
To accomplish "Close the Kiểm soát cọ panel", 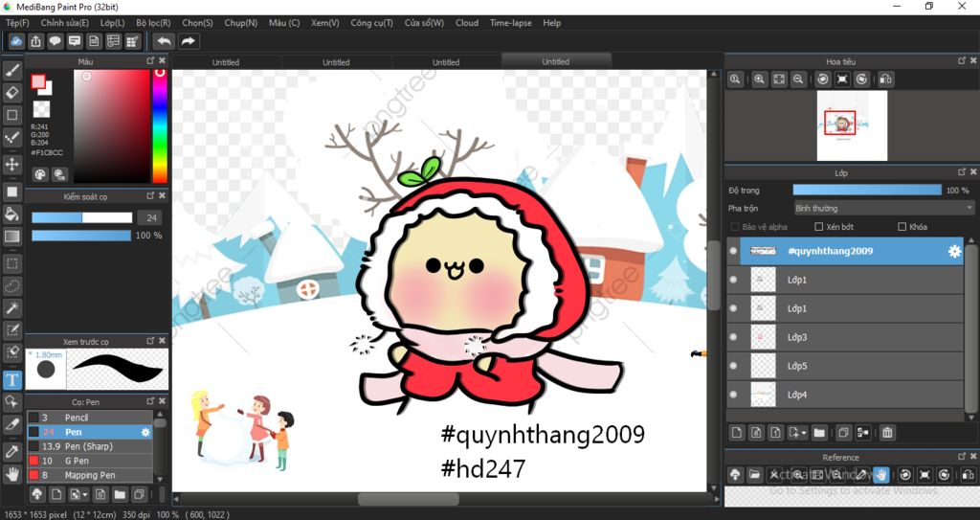I will point(163,196).
